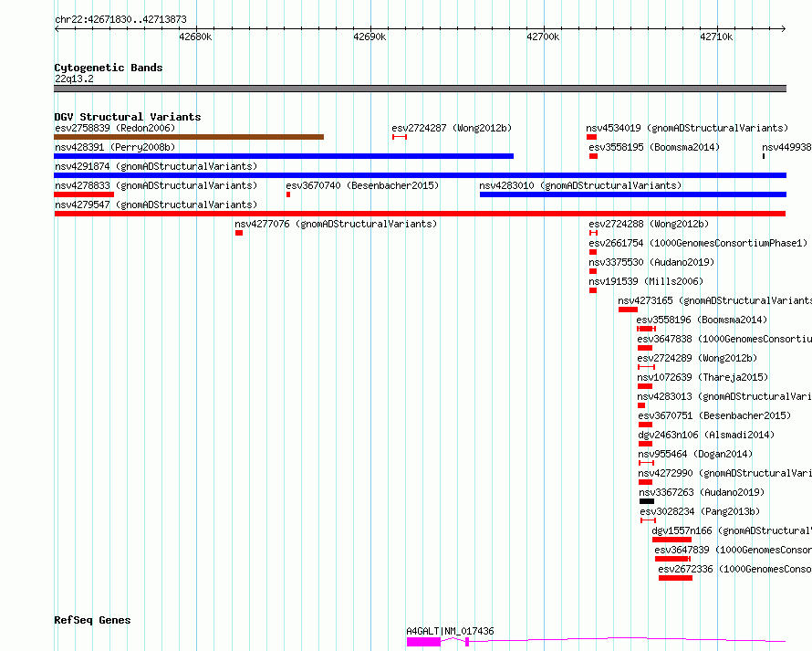Select the blue nsv4291874 full-width bar
Viewport: 812px width, 651px height.
pos(420,175)
